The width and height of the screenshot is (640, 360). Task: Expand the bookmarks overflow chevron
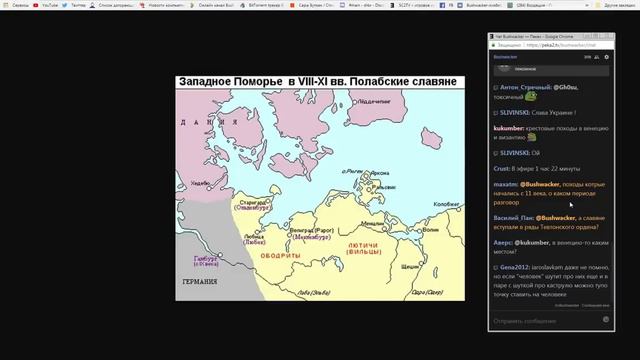coord(587,5)
